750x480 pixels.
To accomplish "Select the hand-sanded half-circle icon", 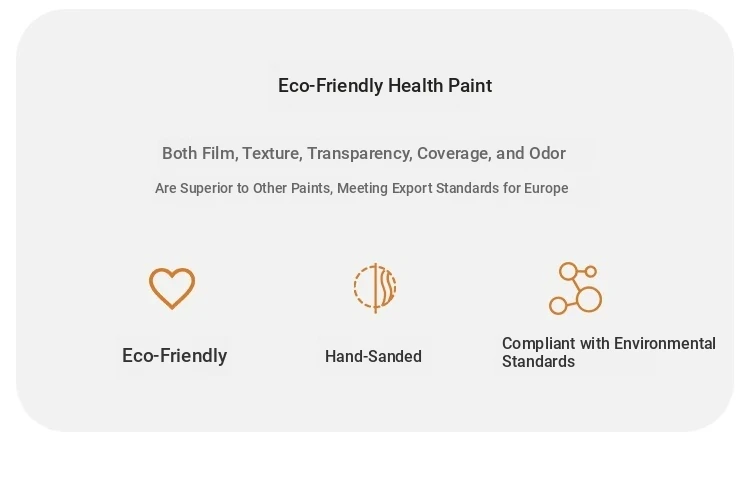I will click(375, 288).
